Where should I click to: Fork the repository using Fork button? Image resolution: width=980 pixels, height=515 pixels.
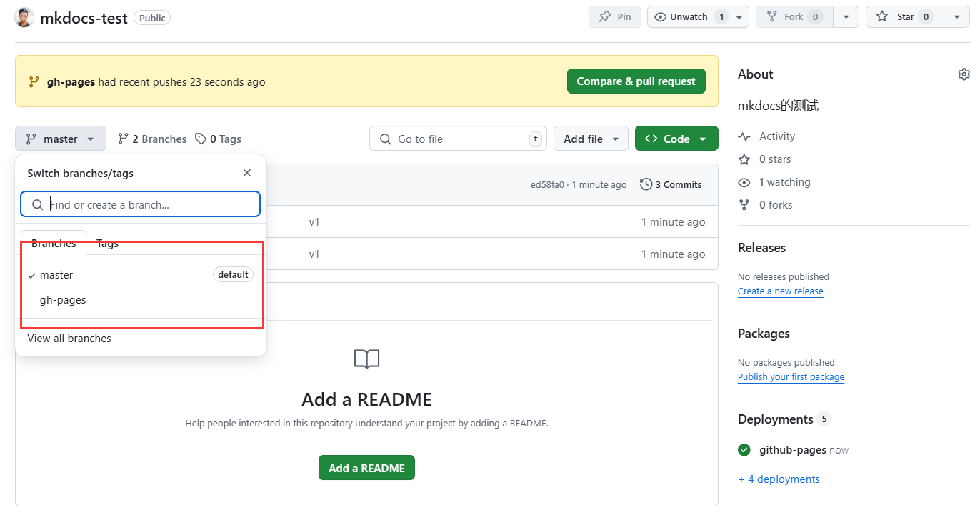pyautogui.click(x=794, y=16)
